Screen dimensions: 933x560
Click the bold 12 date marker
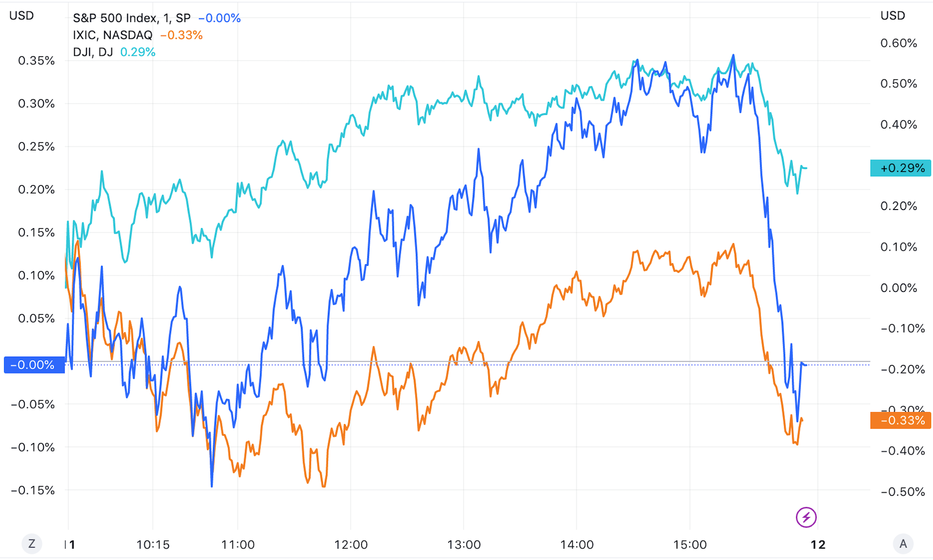click(x=818, y=544)
